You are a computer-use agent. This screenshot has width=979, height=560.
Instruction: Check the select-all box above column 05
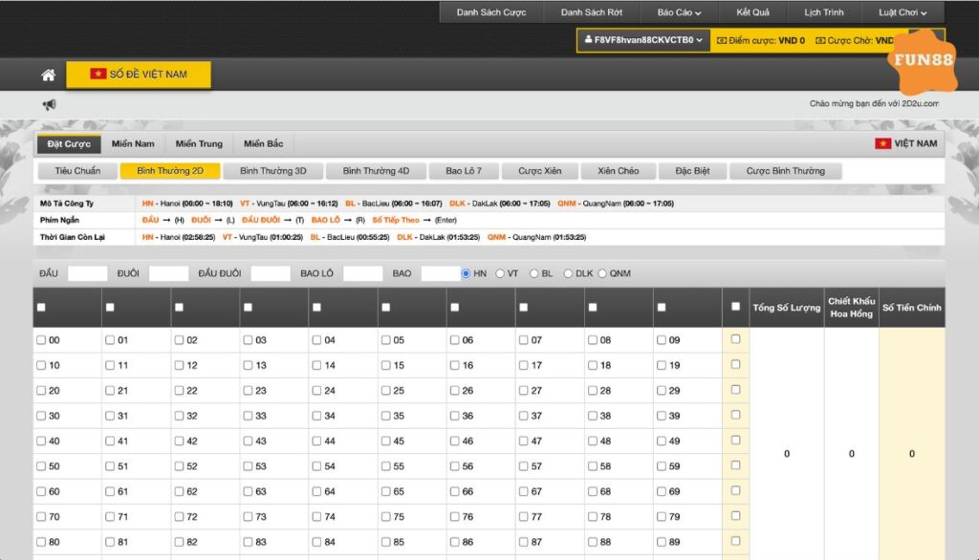pyautogui.click(x=386, y=307)
